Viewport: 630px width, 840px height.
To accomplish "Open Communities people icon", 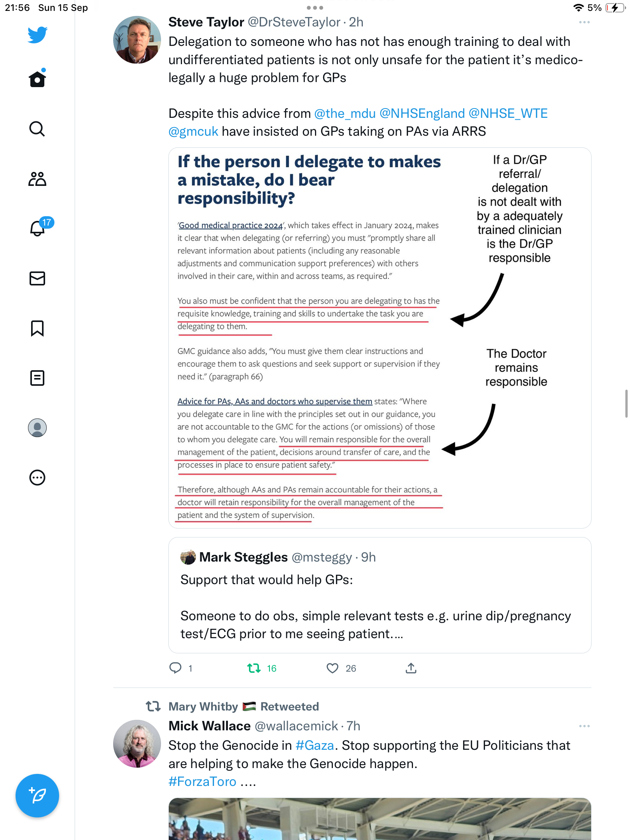I will tap(37, 179).
